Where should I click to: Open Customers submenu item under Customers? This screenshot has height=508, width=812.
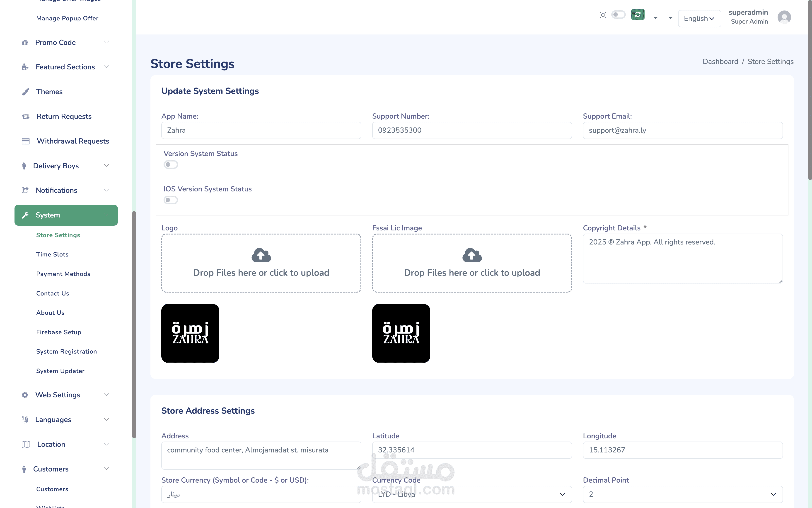pyautogui.click(x=52, y=490)
